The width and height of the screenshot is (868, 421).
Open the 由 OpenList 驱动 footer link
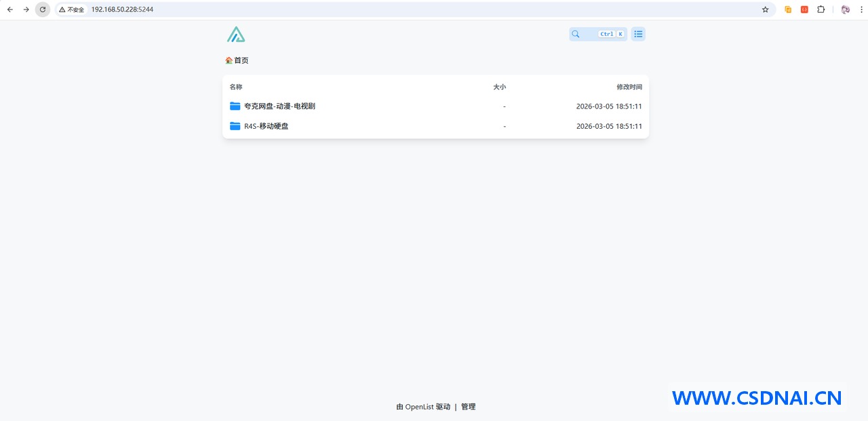(x=423, y=407)
